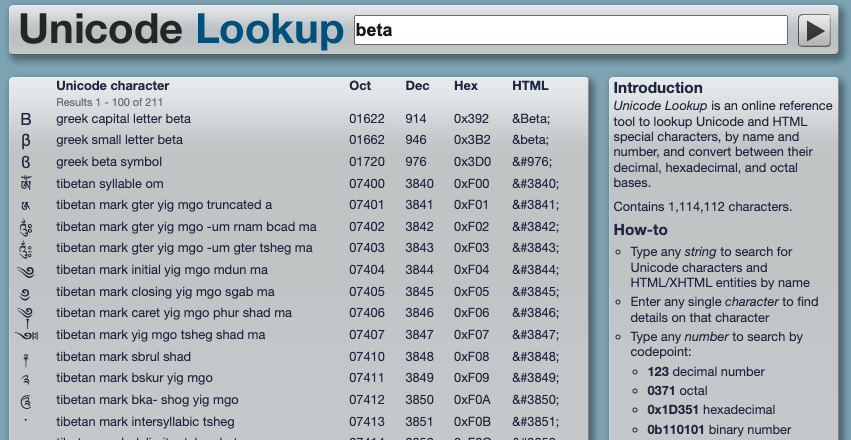Select the tibetan mark bskur yig mgo glyph
Image resolution: width=851 pixels, height=440 pixels.
pos(26,379)
